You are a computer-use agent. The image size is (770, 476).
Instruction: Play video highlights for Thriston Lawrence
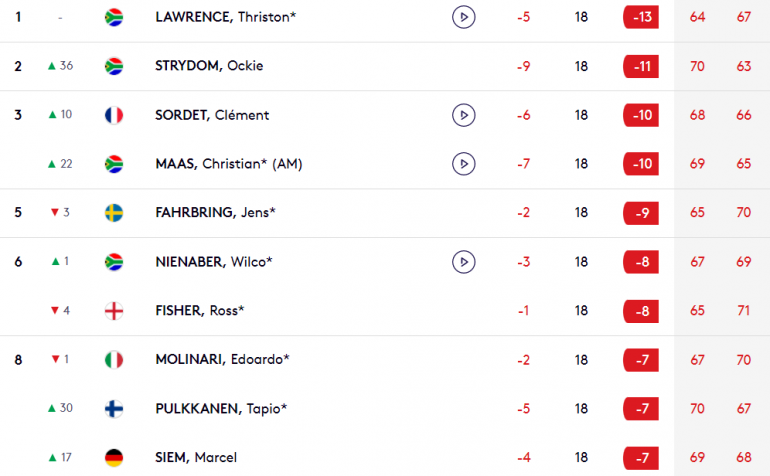[x=464, y=17]
